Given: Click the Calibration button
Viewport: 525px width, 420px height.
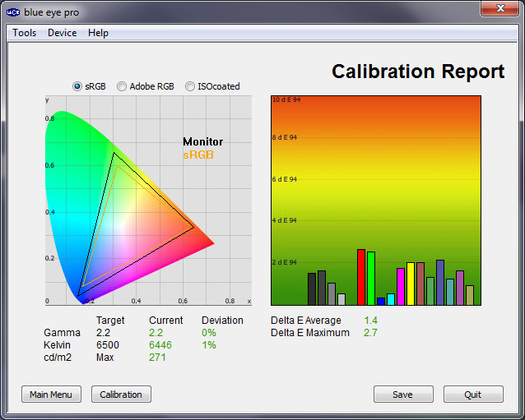Looking at the screenshot, I should tap(121, 395).
